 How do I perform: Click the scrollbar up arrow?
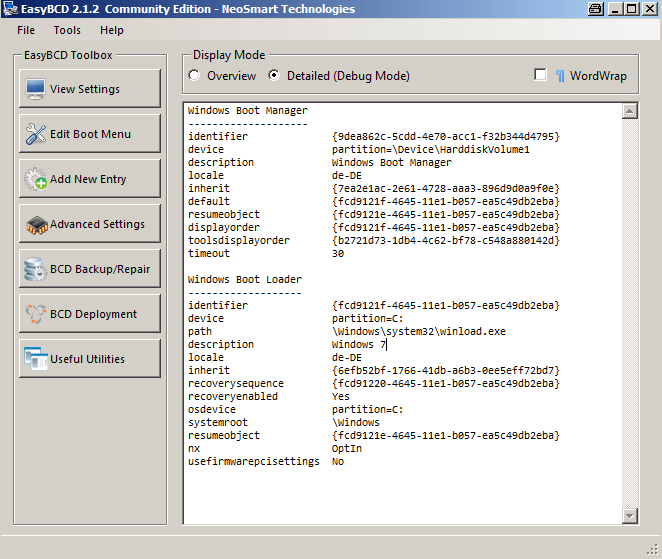(x=629, y=111)
